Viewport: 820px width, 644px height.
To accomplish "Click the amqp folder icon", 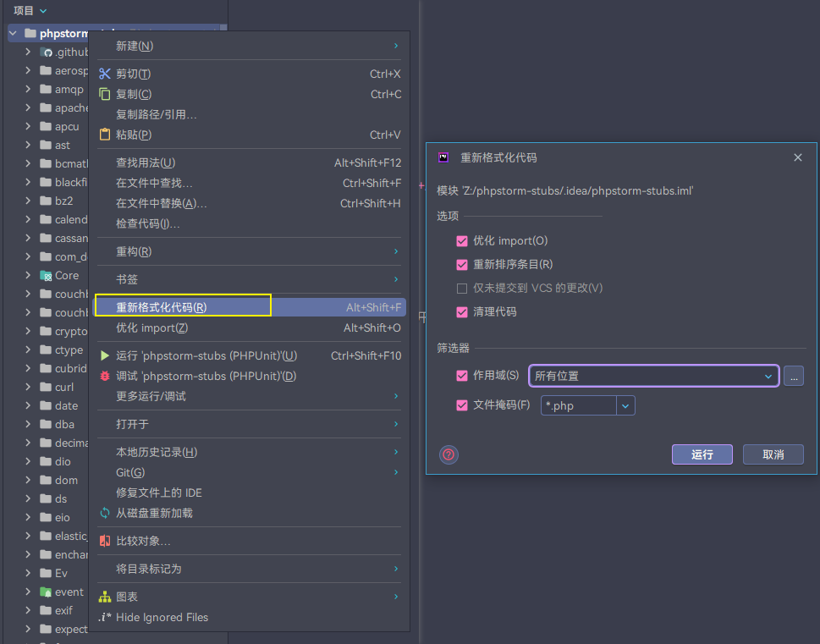I will tap(46, 89).
